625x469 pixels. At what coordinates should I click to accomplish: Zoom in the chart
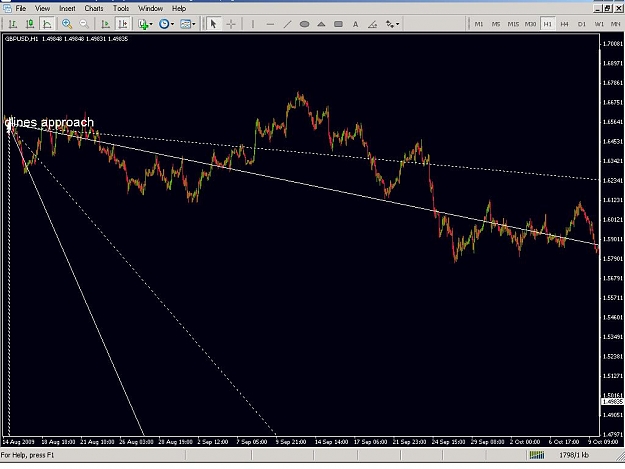(x=67, y=24)
